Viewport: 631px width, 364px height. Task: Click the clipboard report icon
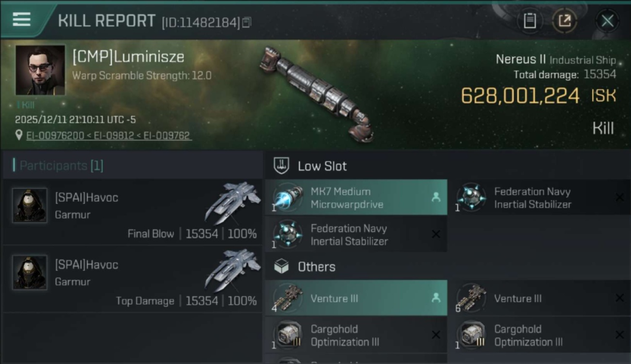tap(530, 21)
